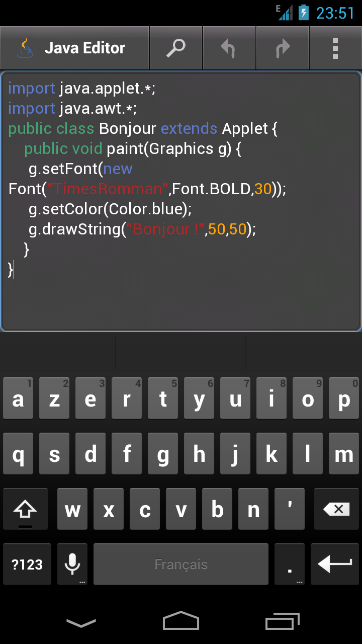The width and height of the screenshot is (362, 644).
Task: Tap the letter z key
Action: [54, 398]
